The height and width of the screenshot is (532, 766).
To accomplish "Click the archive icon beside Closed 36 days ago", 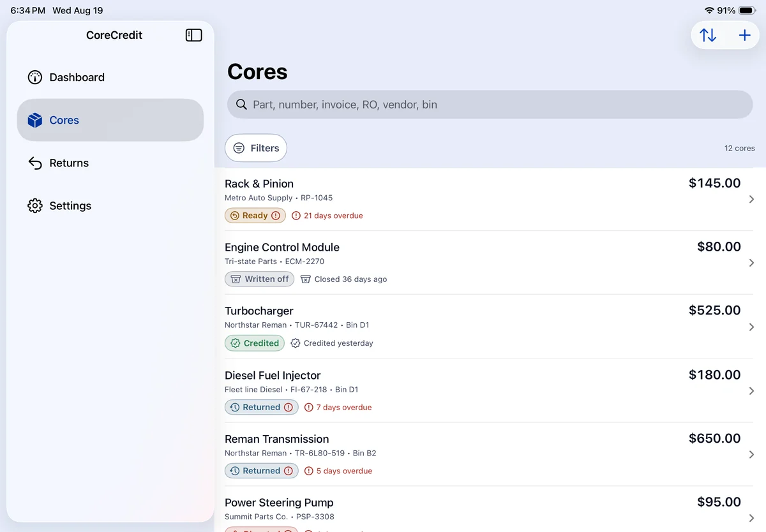I will 306,279.
